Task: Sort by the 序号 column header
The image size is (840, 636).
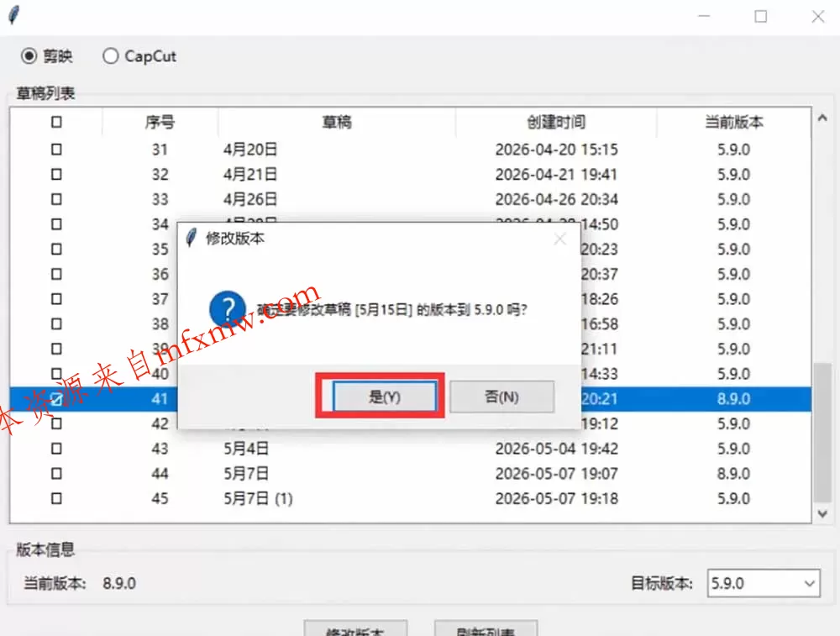Action: point(160,122)
